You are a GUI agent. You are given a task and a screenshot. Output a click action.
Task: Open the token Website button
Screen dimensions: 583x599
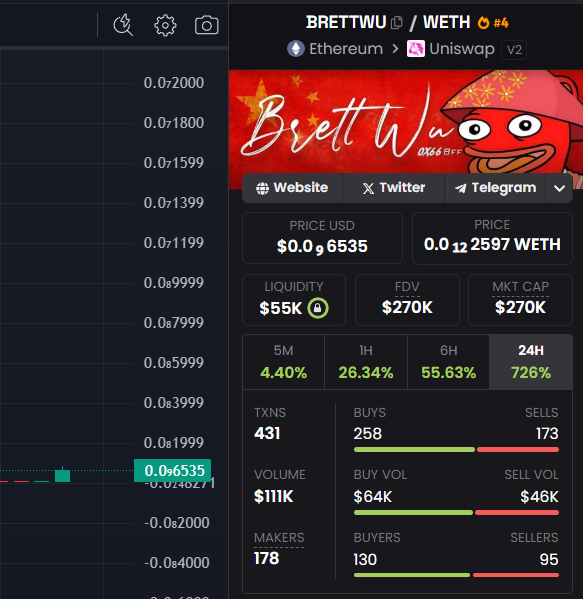tap(292, 188)
